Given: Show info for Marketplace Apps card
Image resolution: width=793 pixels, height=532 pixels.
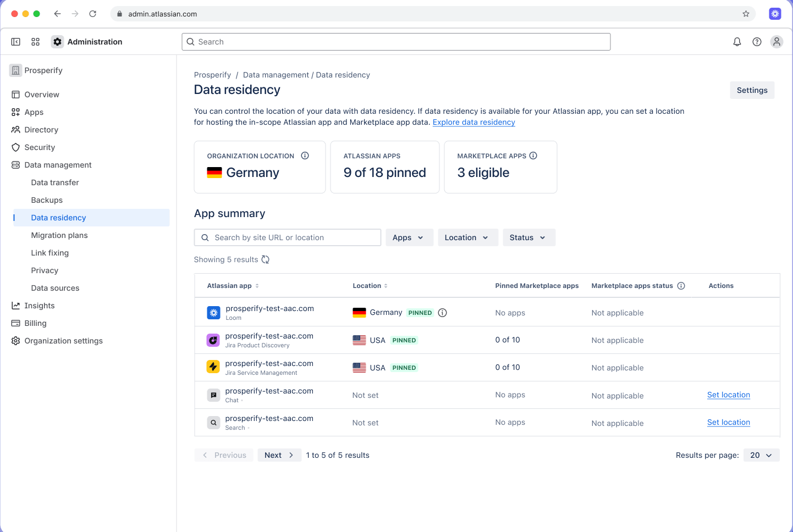Looking at the screenshot, I should click(533, 156).
